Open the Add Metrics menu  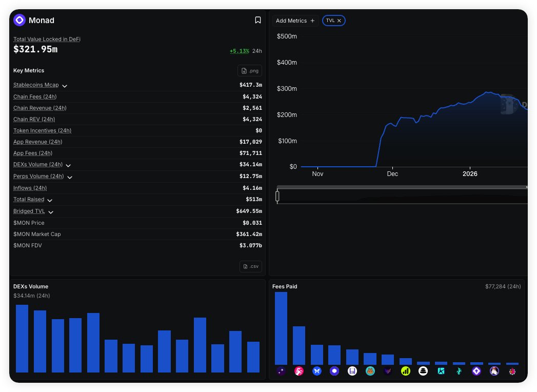coord(295,21)
